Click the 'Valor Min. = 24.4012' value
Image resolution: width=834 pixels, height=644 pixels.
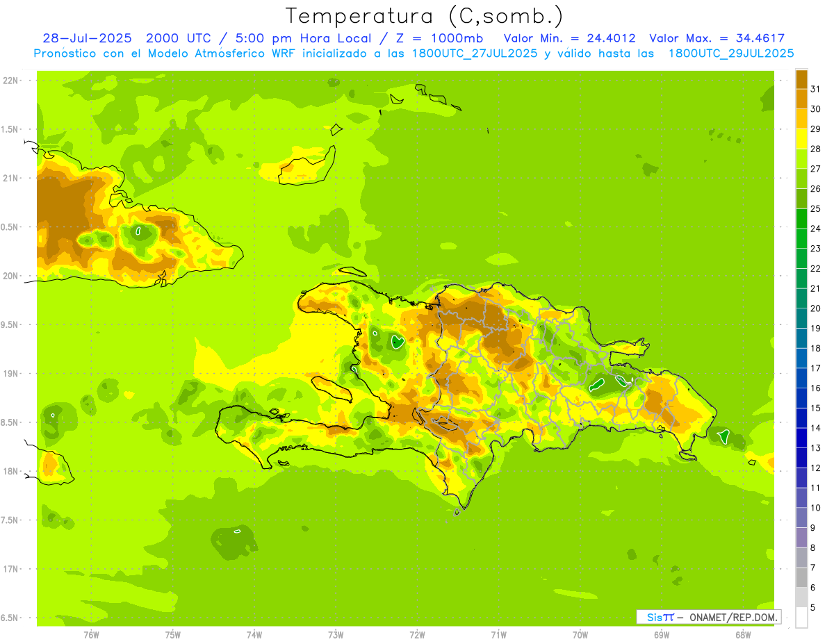569,38
